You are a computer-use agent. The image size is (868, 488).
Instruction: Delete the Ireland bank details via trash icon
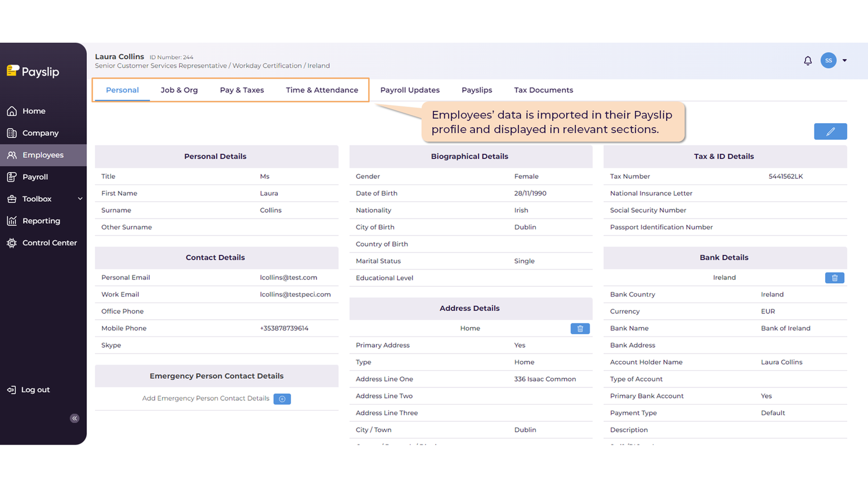(x=834, y=278)
